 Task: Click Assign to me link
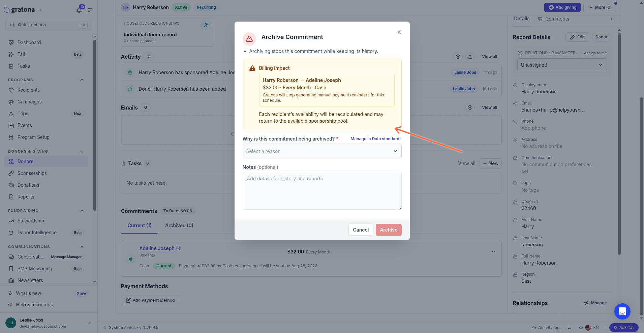coord(595,53)
